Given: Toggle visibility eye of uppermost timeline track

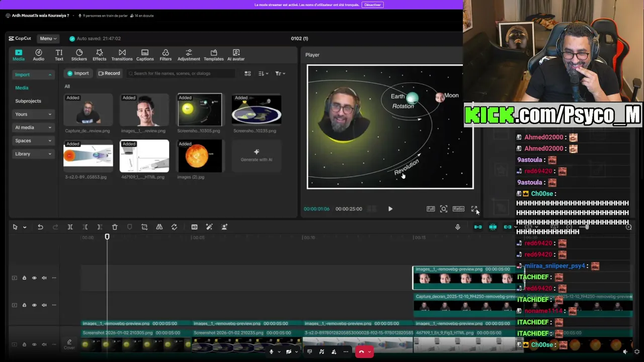Looking at the screenshot, I should [x=34, y=278].
